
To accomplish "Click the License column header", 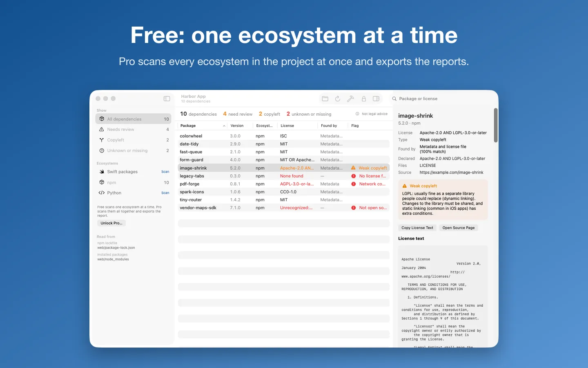I will pyautogui.click(x=297, y=126).
